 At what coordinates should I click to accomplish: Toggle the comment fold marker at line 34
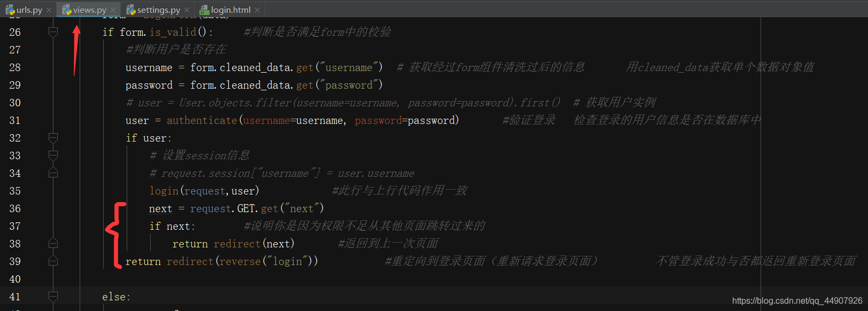[x=53, y=173]
